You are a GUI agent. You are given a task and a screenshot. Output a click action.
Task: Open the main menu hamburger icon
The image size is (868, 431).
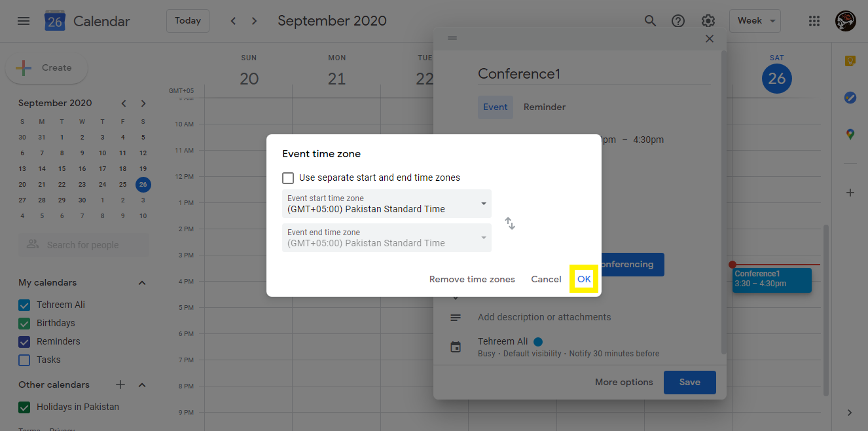(x=24, y=21)
